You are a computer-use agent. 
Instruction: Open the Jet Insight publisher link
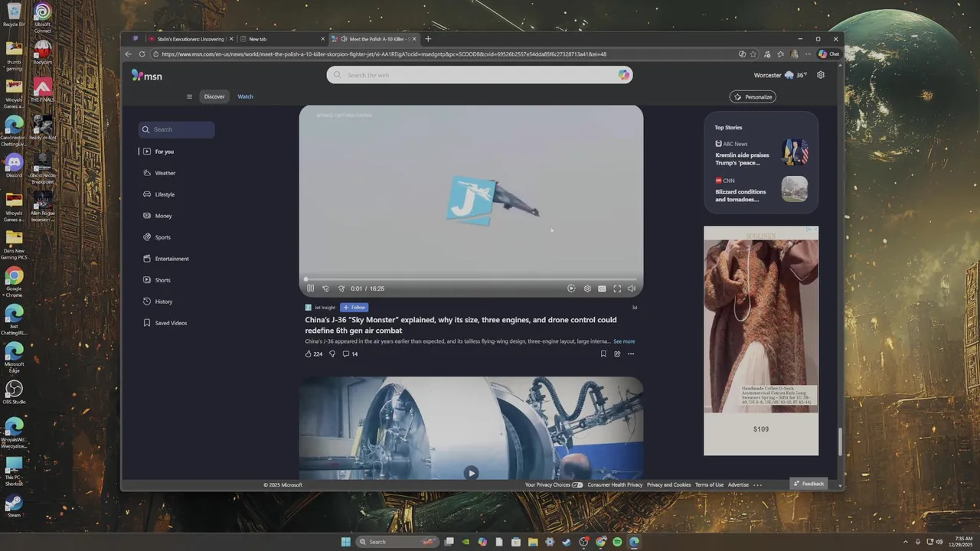pyautogui.click(x=325, y=308)
